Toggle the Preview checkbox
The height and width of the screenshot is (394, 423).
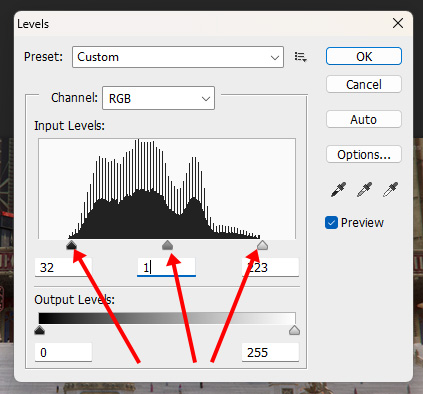pyautogui.click(x=331, y=223)
